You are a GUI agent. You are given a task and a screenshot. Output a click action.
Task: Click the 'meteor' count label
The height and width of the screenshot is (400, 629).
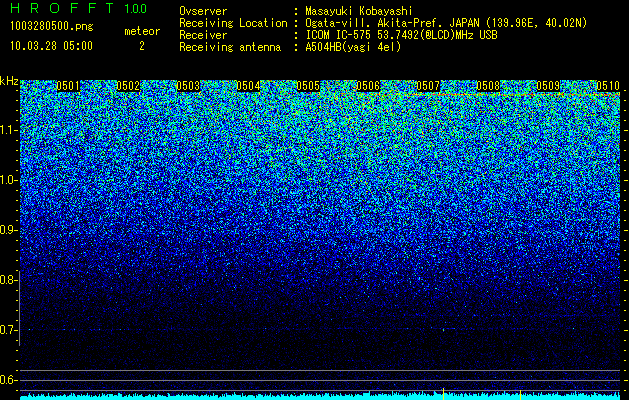click(142, 31)
